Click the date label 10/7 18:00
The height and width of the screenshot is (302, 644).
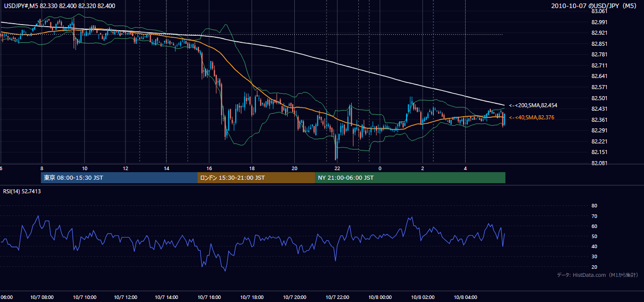point(251,297)
